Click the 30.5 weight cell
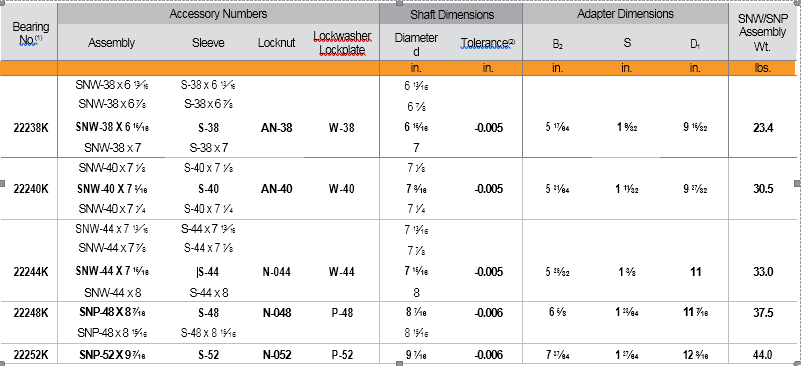 pyautogui.click(x=762, y=189)
